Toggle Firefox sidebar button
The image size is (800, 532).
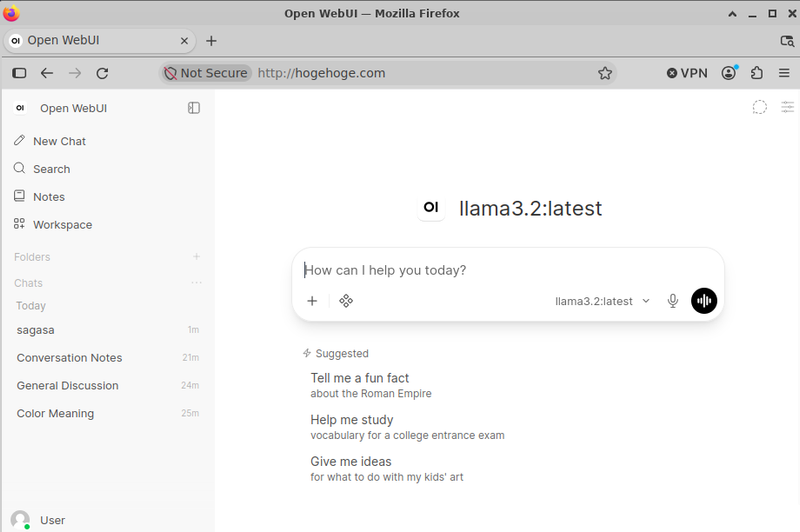coord(19,73)
